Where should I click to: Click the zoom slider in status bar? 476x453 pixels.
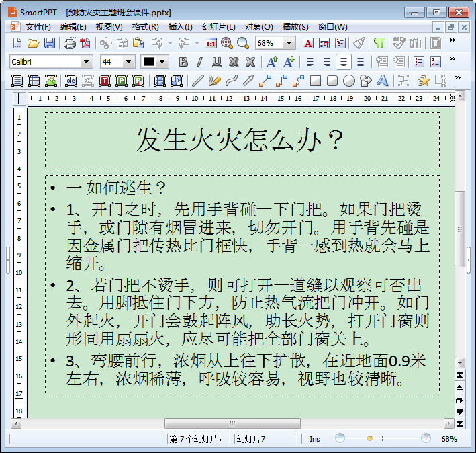pos(383,438)
